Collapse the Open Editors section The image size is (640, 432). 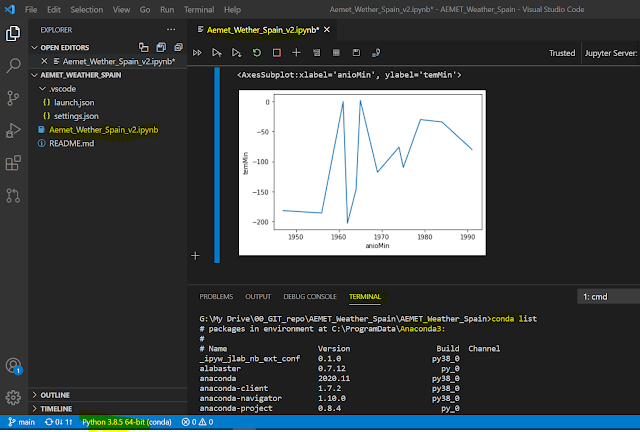coord(34,47)
